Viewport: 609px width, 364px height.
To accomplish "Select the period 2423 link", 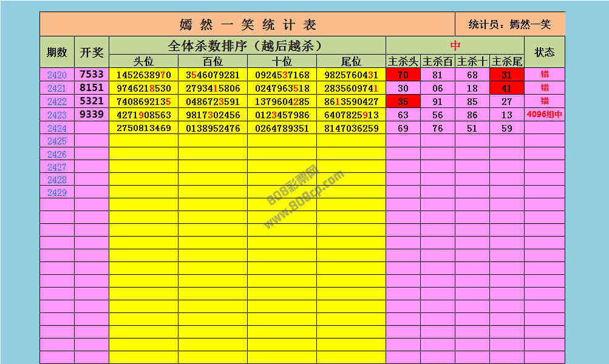I will 56,115.
